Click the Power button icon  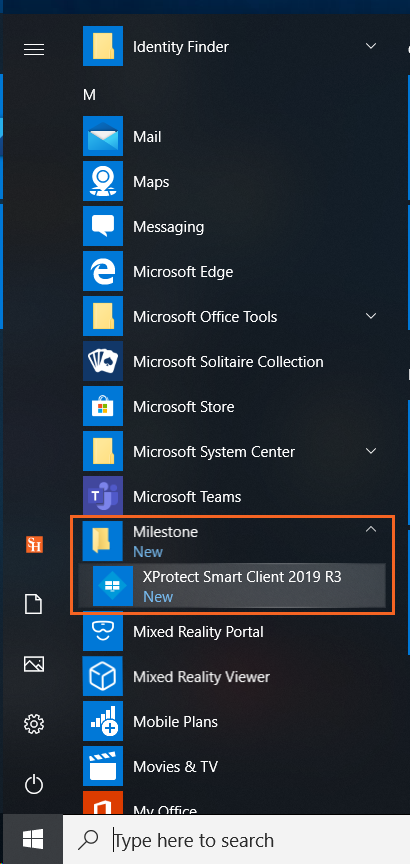point(34,784)
